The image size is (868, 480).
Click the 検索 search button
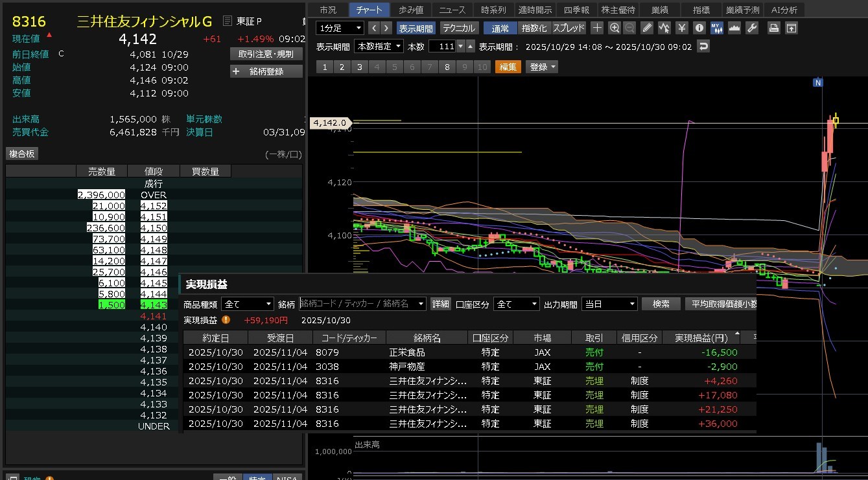pos(661,304)
